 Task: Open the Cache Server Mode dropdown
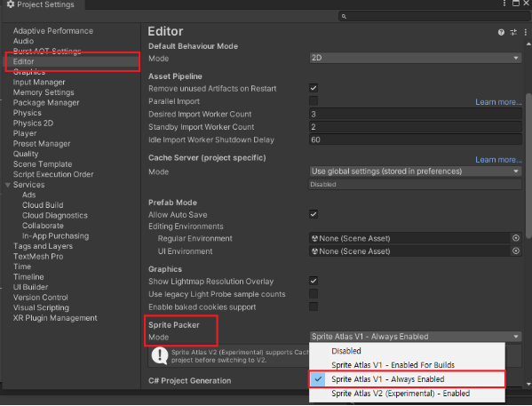tap(416, 171)
